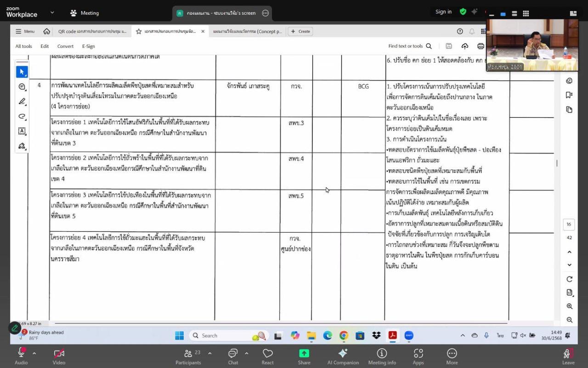
Task: Open the Zoom Chat panel
Action: pos(233,356)
